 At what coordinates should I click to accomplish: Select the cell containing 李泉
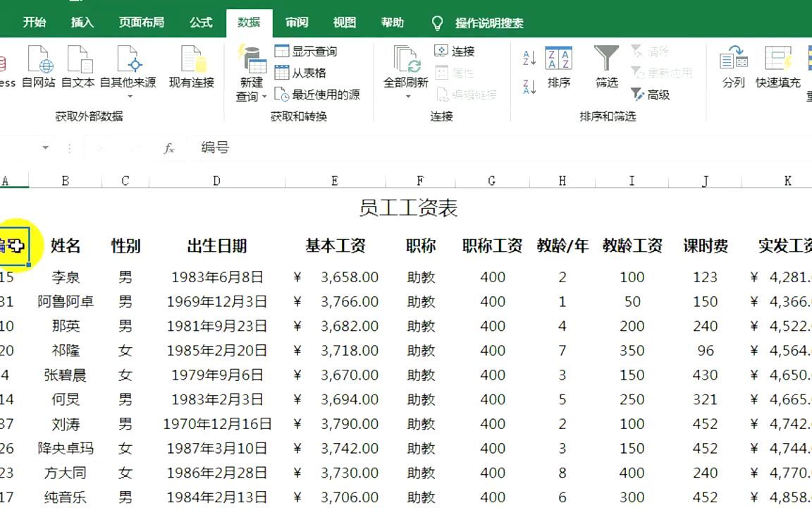tap(65, 277)
